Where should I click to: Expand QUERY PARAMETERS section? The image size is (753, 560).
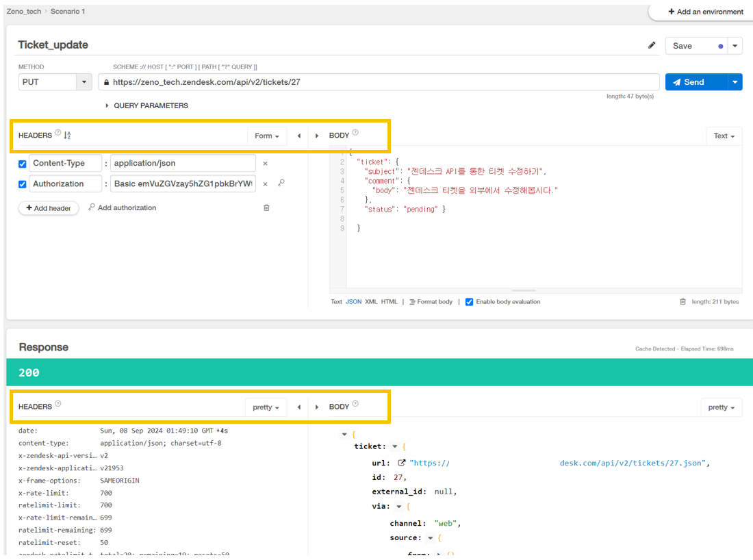(147, 105)
